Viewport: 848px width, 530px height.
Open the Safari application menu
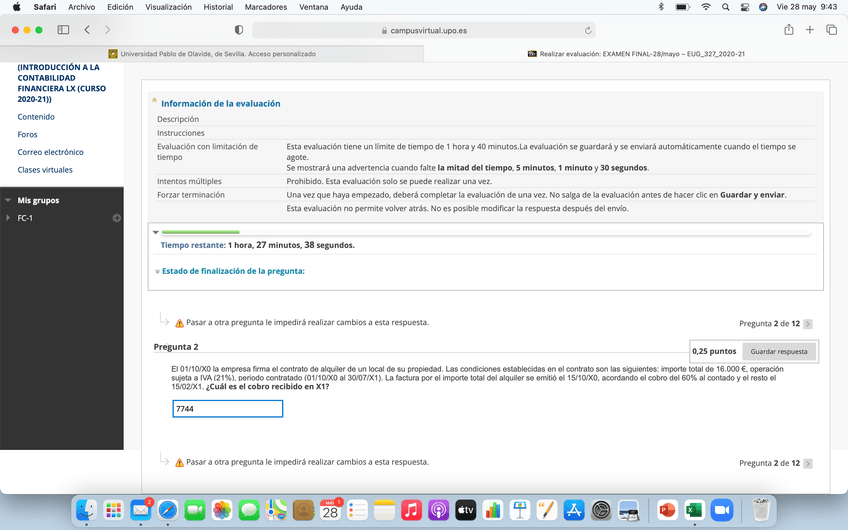(44, 7)
